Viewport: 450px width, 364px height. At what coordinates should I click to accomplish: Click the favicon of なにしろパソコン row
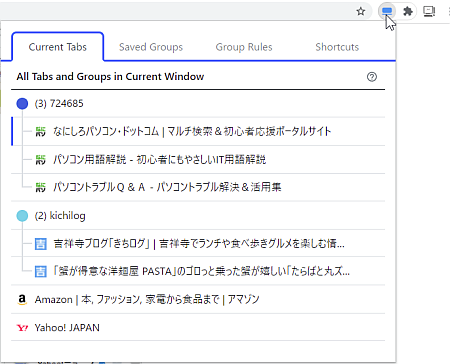click(40, 132)
